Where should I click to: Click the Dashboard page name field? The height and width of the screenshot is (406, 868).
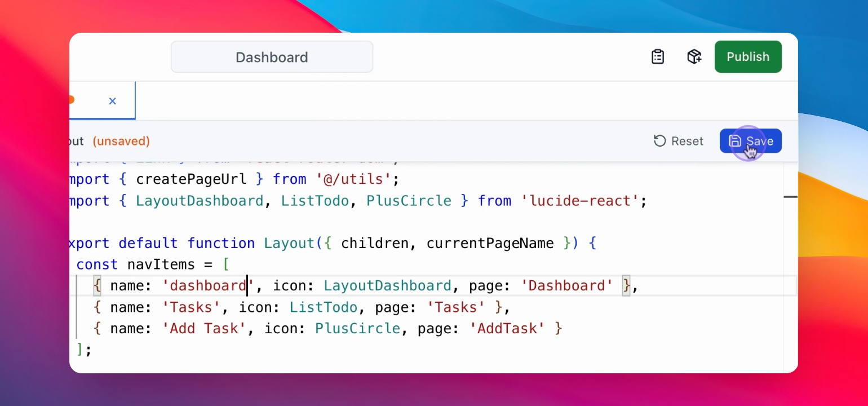[272, 57]
